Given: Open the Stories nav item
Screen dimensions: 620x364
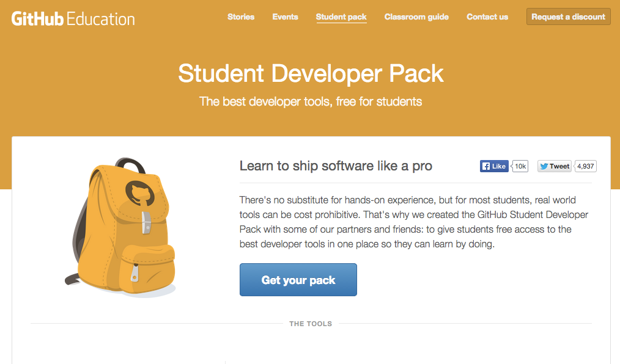Looking at the screenshot, I should point(241,16).
